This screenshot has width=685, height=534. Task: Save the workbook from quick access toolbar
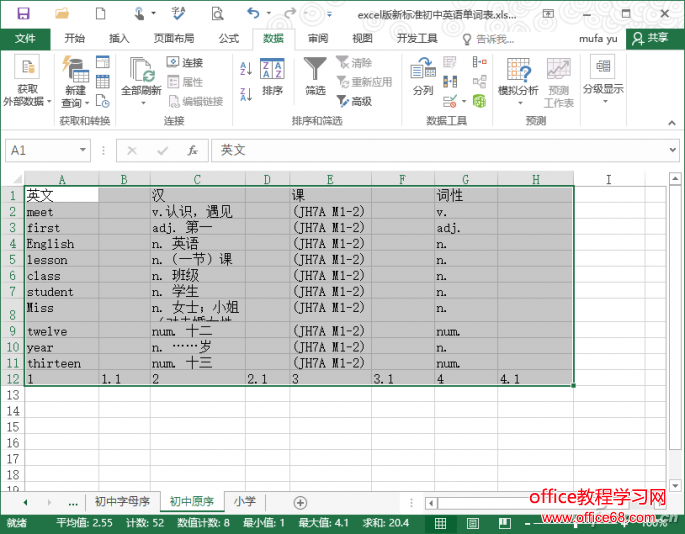coord(23,14)
